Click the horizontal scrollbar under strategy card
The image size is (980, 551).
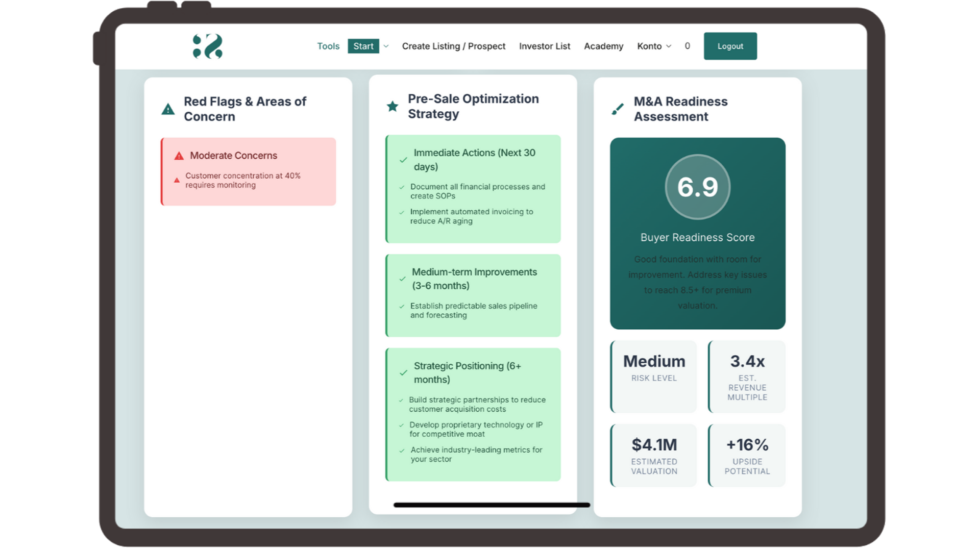(x=491, y=505)
